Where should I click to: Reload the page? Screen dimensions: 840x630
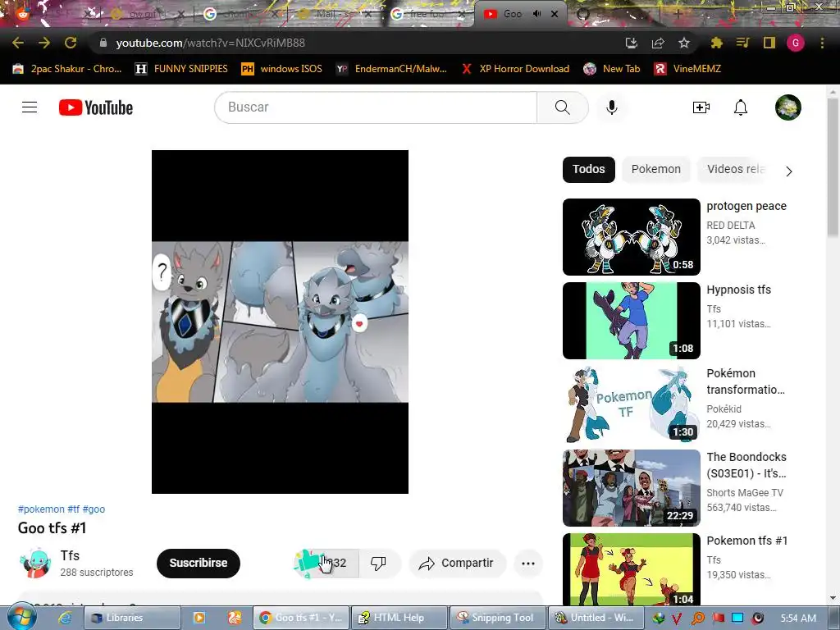71,43
